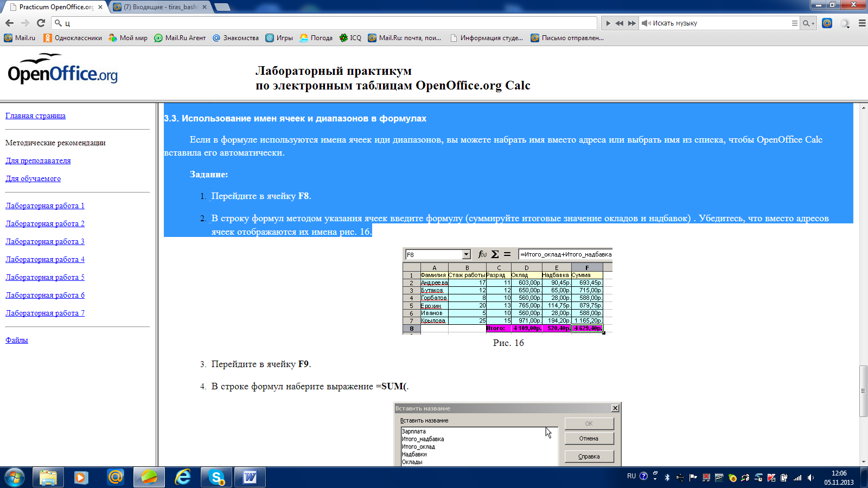868x488 pixels.
Task: Click the volume speaker tray icon
Action: coord(810,477)
